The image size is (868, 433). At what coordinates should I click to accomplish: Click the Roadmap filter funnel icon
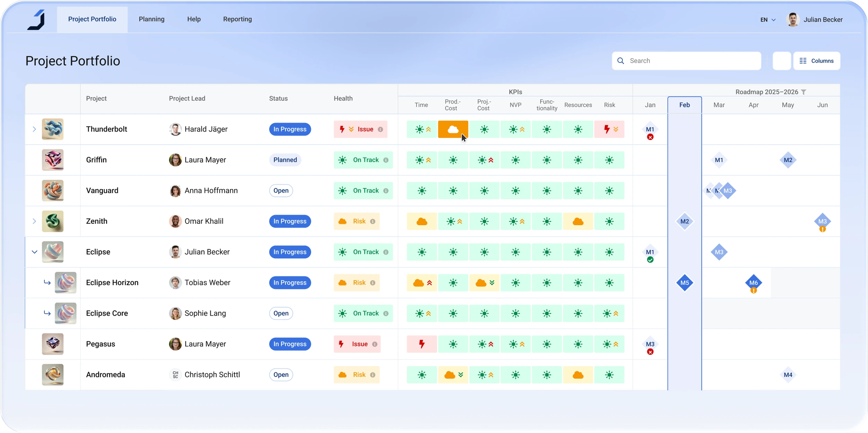(804, 92)
